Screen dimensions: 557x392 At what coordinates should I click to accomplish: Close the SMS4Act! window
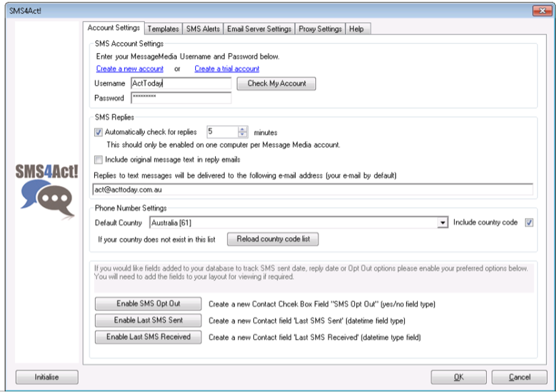542,10
